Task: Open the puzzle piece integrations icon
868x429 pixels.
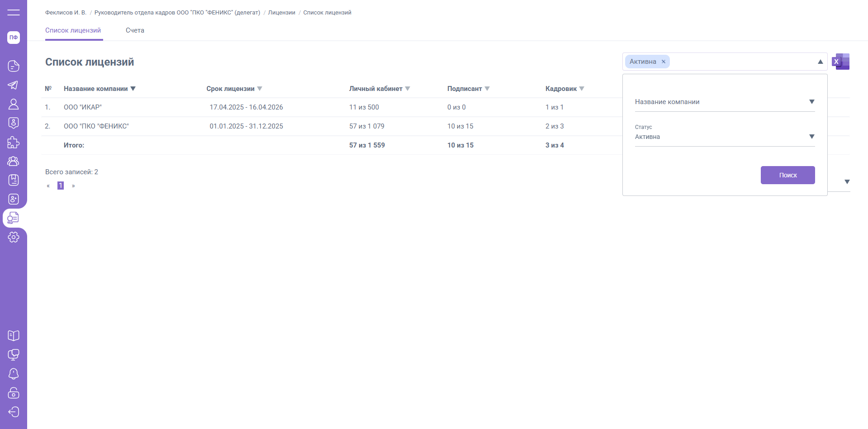Action: (14, 142)
